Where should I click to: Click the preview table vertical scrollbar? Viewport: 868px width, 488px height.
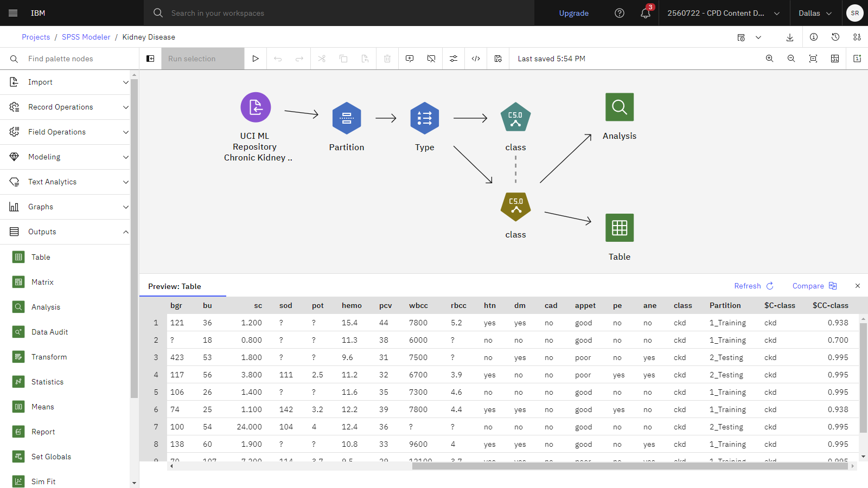click(x=863, y=377)
